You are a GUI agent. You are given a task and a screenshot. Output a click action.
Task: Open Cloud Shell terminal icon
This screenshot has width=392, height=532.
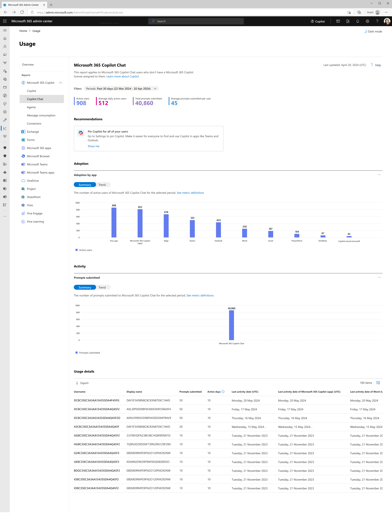coord(338,21)
